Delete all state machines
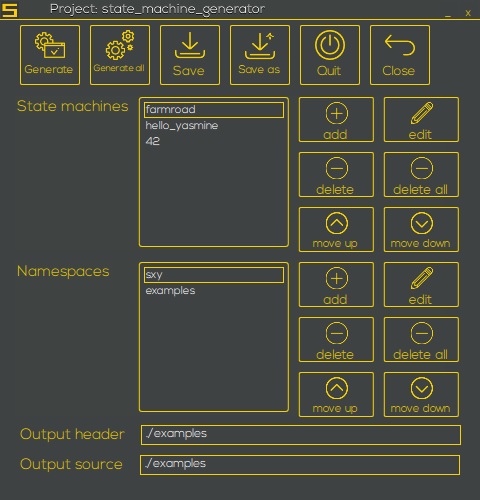The image size is (480, 500). tap(421, 175)
